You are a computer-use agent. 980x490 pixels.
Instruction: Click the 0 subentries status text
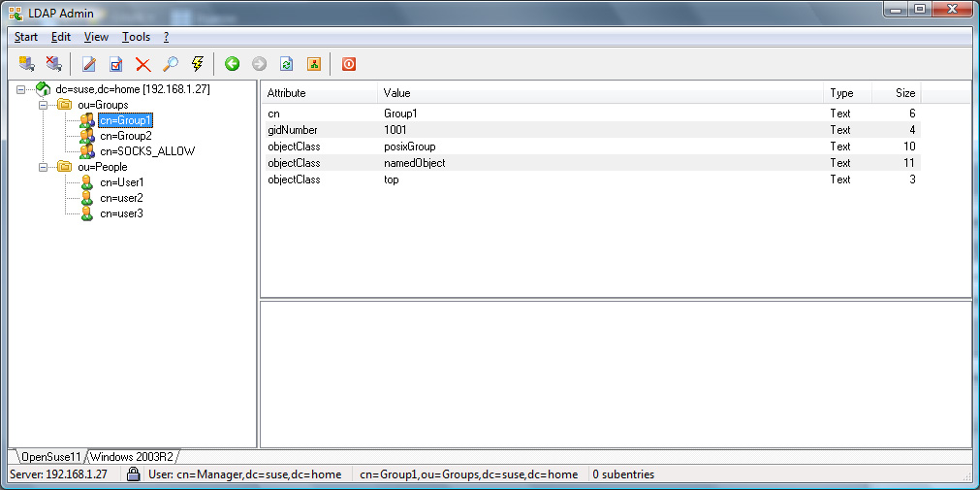pyautogui.click(x=623, y=474)
